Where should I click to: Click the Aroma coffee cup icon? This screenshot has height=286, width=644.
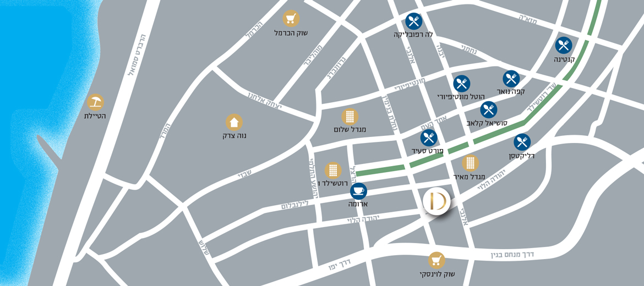[x=358, y=191]
